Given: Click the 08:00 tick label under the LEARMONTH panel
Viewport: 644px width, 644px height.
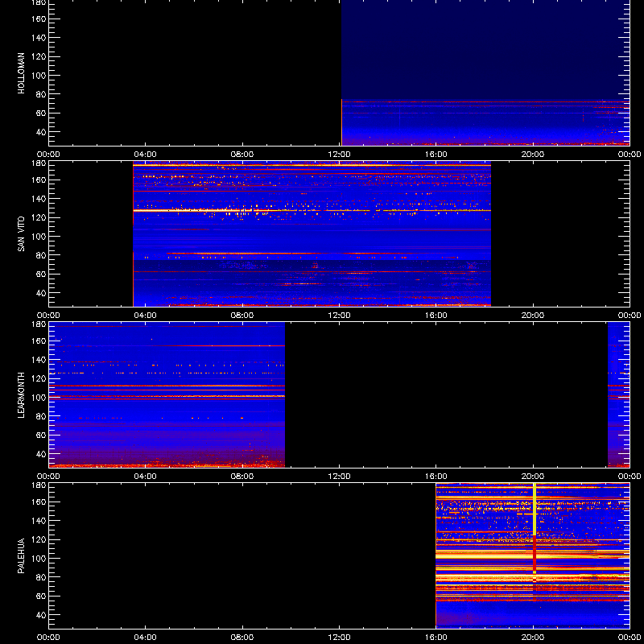Looking at the screenshot, I should [242, 477].
